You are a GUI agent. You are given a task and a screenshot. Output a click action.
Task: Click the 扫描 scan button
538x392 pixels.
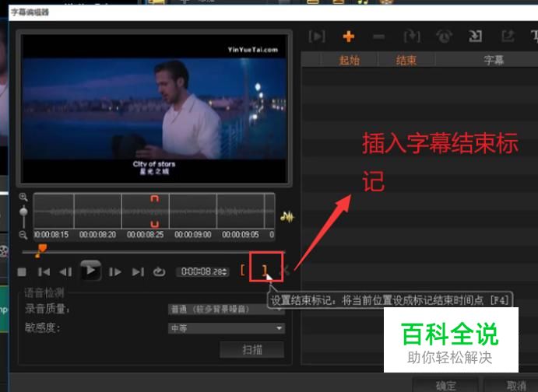click(252, 349)
